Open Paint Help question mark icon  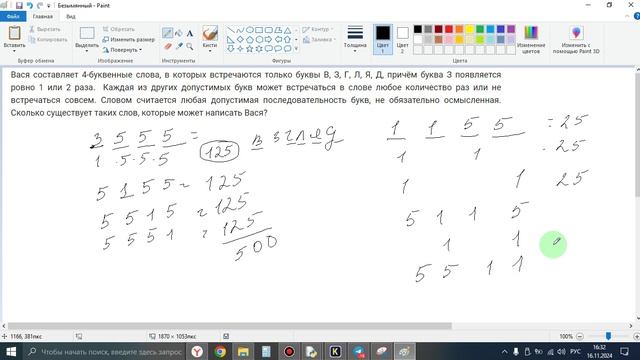[636, 16]
